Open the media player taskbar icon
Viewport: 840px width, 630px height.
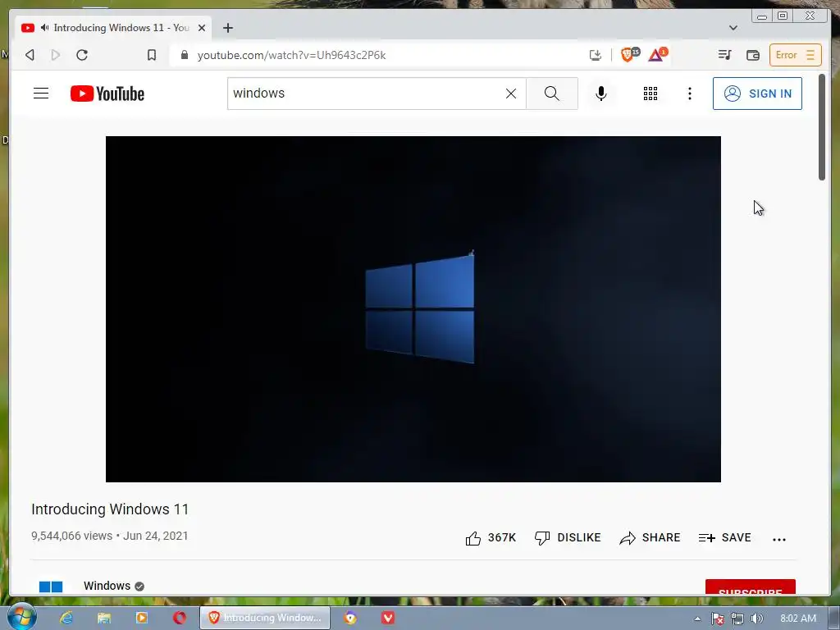point(141,618)
